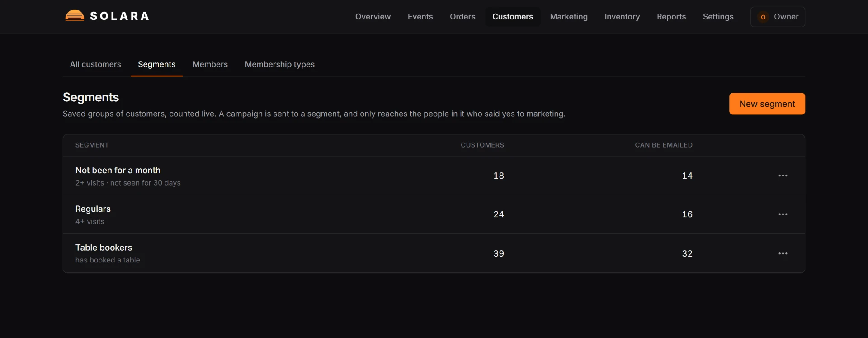This screenshot has height=338, width=868.
Task: Click the customer count 18
Action: [x=498, y=176]
